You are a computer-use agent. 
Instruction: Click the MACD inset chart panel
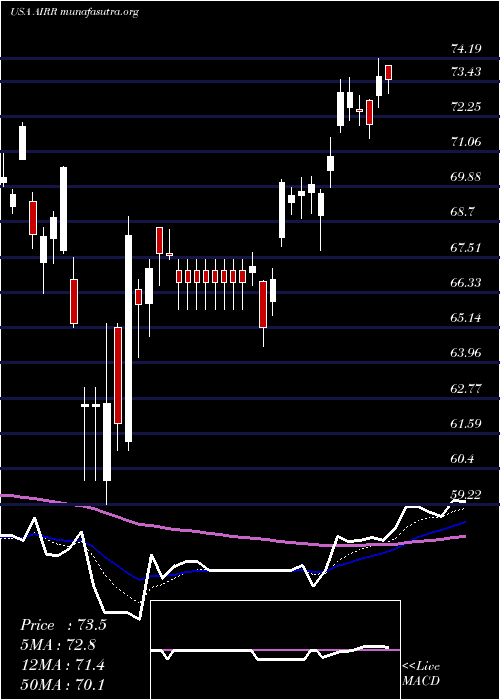point(275,650)
